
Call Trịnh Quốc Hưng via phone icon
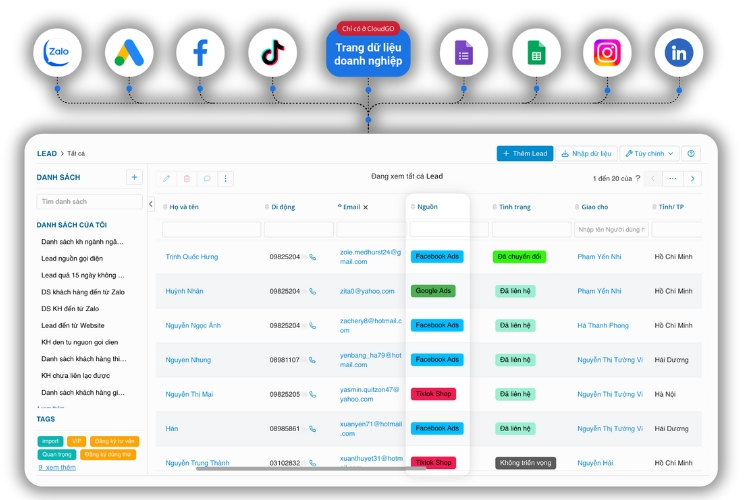coord(313,257)
